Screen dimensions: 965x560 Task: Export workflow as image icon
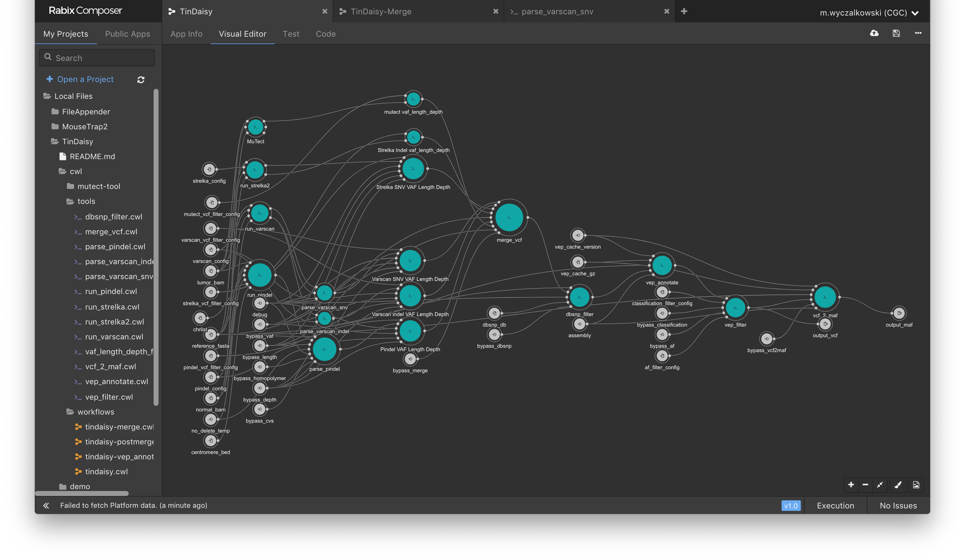point(916,484)
